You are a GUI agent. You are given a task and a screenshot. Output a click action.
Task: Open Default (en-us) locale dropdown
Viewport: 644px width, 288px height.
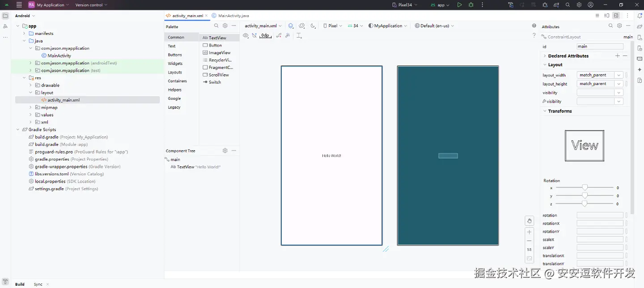[434, 26]
